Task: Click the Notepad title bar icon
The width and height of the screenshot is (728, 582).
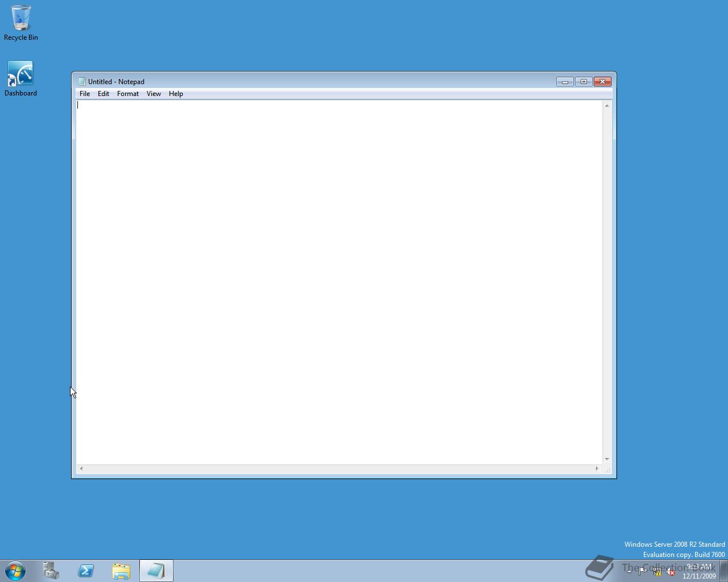Action: (x=82, y=81)
